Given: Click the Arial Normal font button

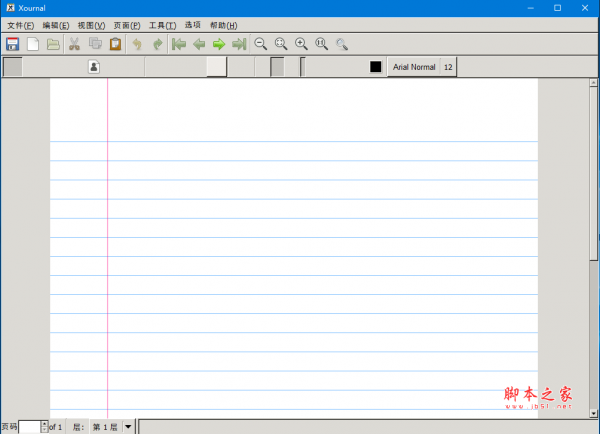Looking at the screenshot, I should coord(413,67).
